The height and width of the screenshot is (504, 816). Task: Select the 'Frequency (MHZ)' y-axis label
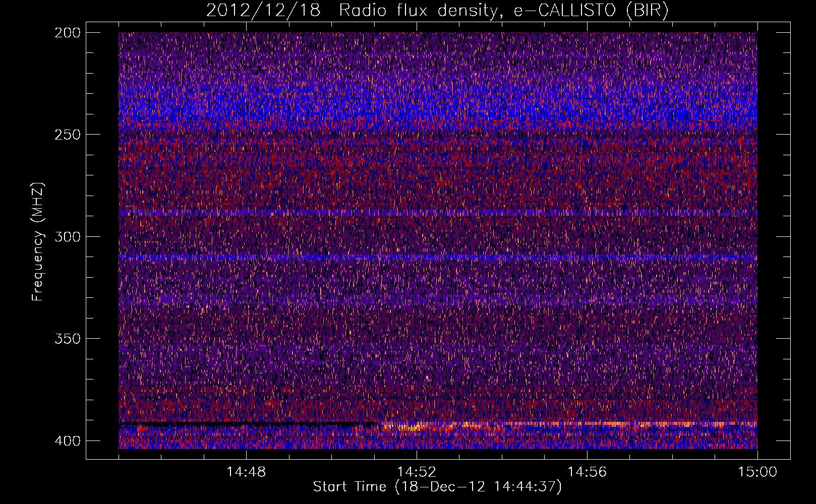pos(38,242)
